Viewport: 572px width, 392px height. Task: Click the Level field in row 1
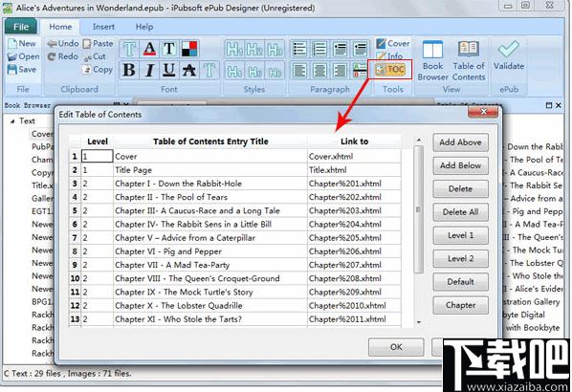coord(97,157)
